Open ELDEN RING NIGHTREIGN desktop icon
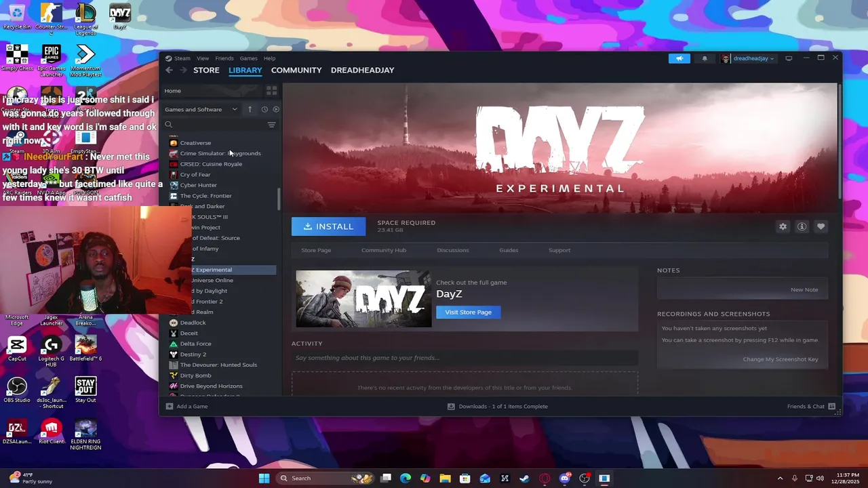 click(x=85, y=435)
